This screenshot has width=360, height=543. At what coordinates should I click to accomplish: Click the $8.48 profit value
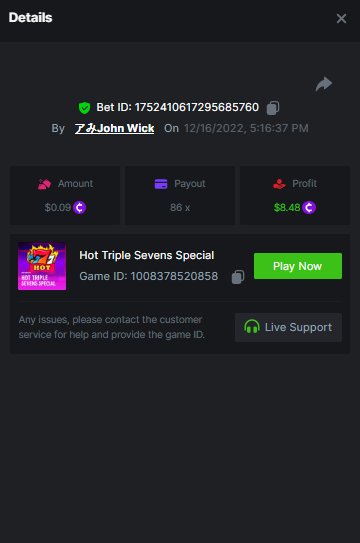click(287, 207)
